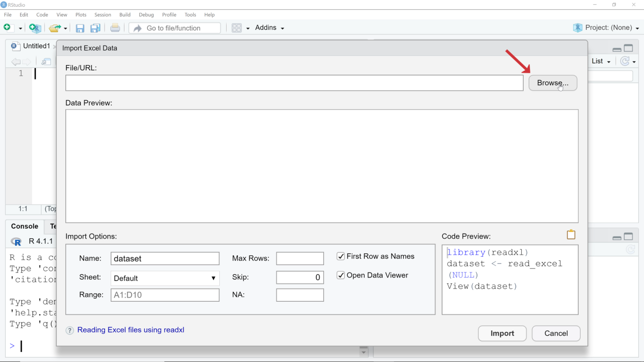Open the Profile menu
Viewport: 644px width, 362px height.
pyautogui.click(x=169, y=15)
